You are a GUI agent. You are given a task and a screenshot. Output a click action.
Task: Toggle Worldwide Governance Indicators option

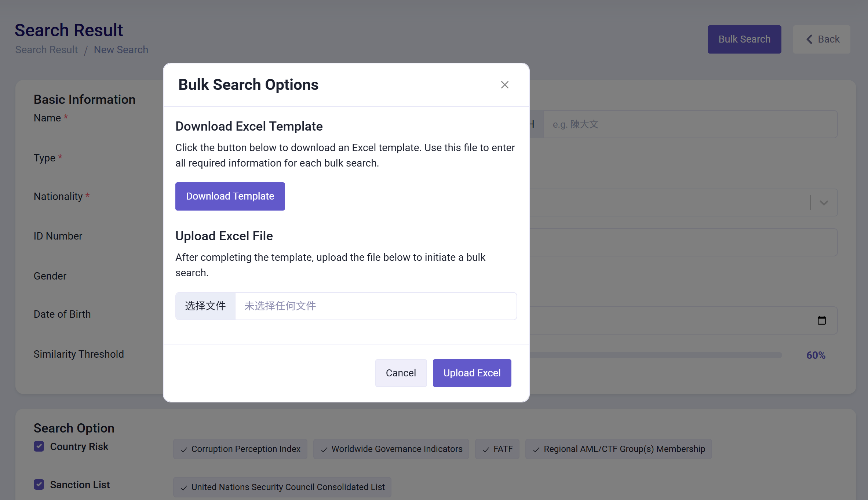coord(391,449)
